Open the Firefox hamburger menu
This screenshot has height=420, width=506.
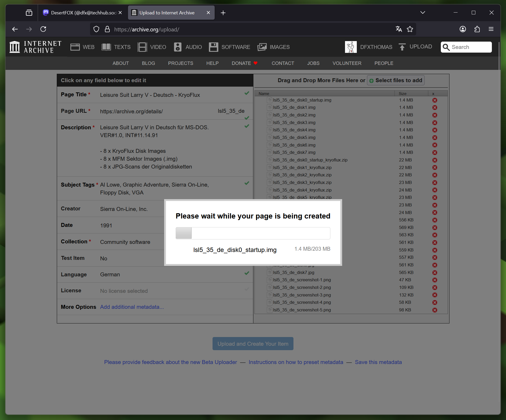[x=491, y=29]
